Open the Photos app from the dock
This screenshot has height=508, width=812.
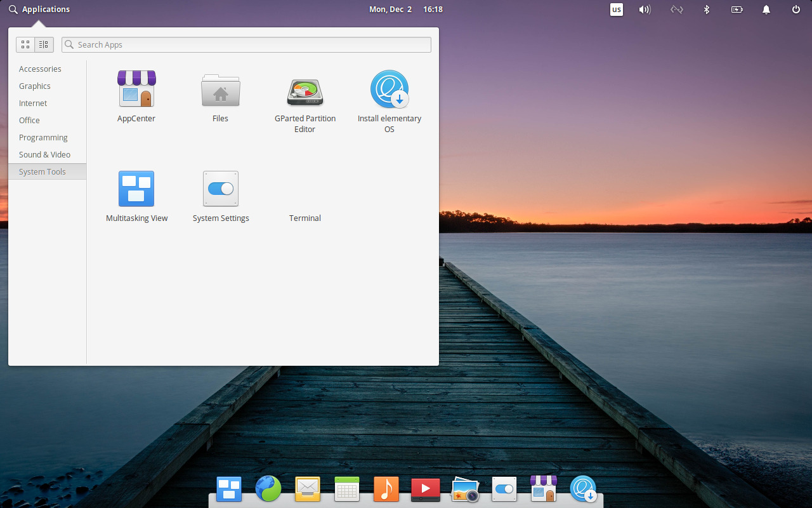coord(464,489)
